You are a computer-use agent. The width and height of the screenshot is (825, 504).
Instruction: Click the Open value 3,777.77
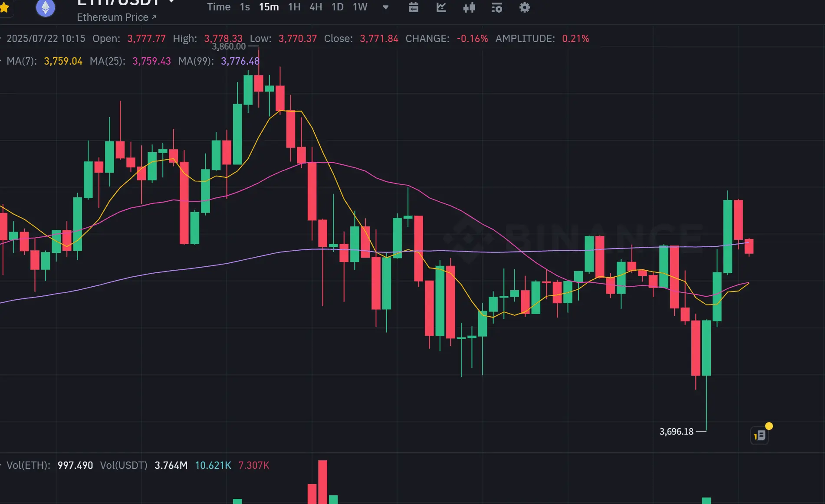click(x=146, y=39)
